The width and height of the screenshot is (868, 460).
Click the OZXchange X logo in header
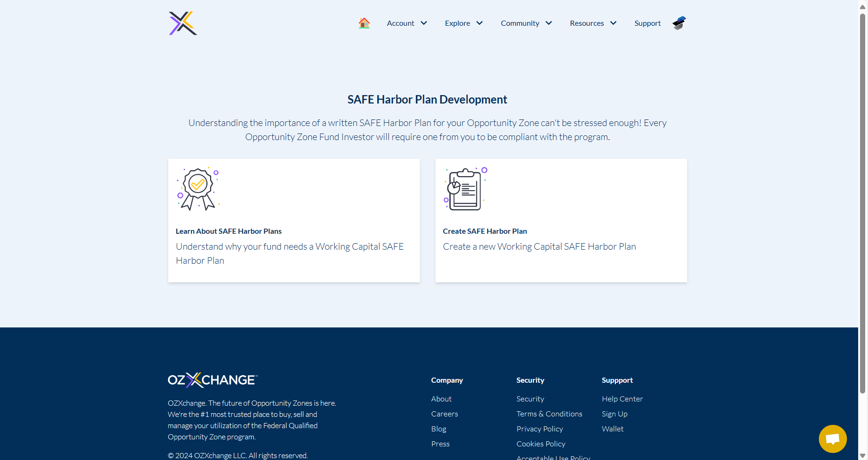[x=183, y=23]
